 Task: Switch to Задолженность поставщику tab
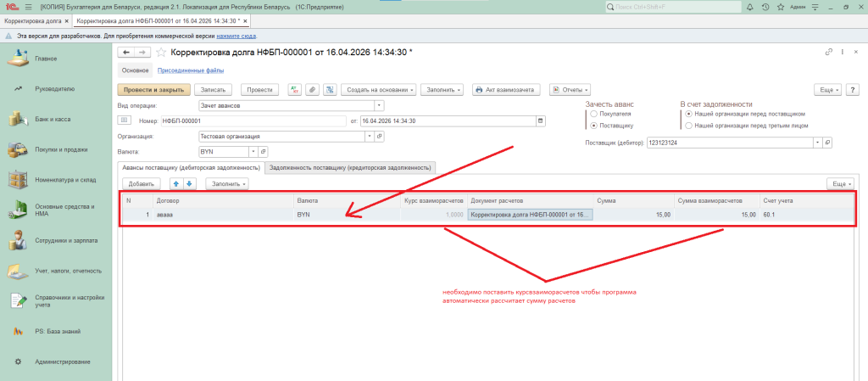[x=349, y=167]
